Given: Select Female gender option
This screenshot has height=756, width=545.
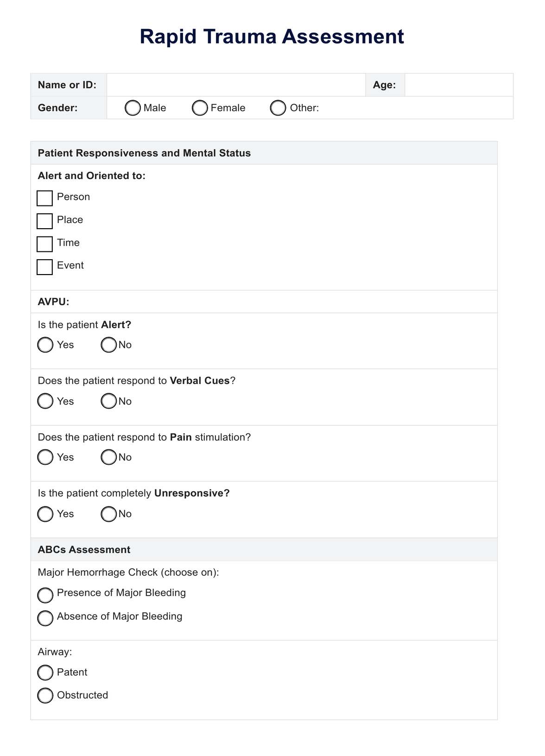Looking at the screenshot, I should click(200, 108).
